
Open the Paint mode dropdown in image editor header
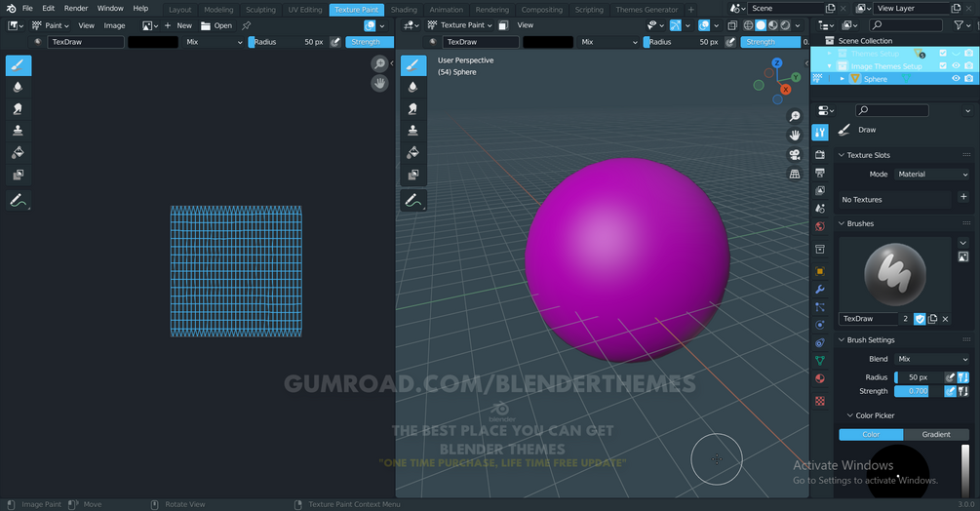(x=51, y=25)
